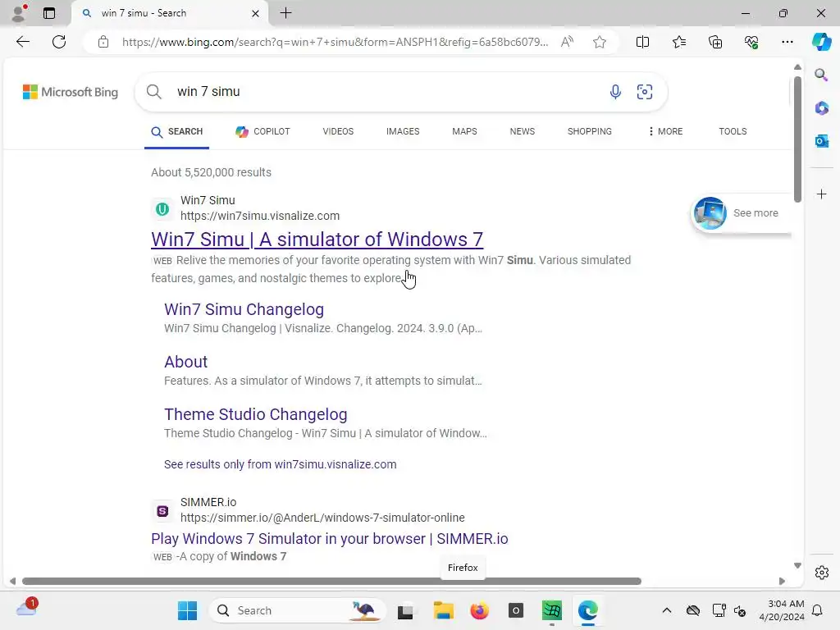The width and height of the screenshot is (840, 630).
Task: Click the taskbar Search box
Action: click(297, 610)
